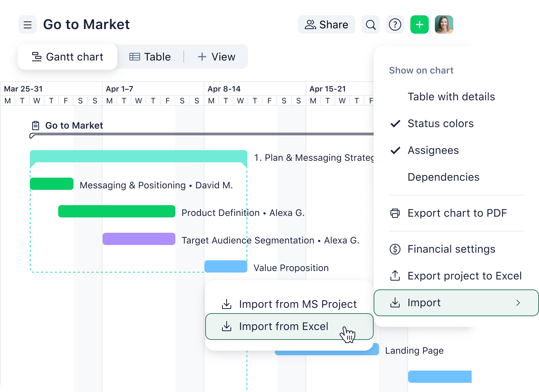Enable Table with details option
This screenshot has height=392, width=539.
coord(451,97)
